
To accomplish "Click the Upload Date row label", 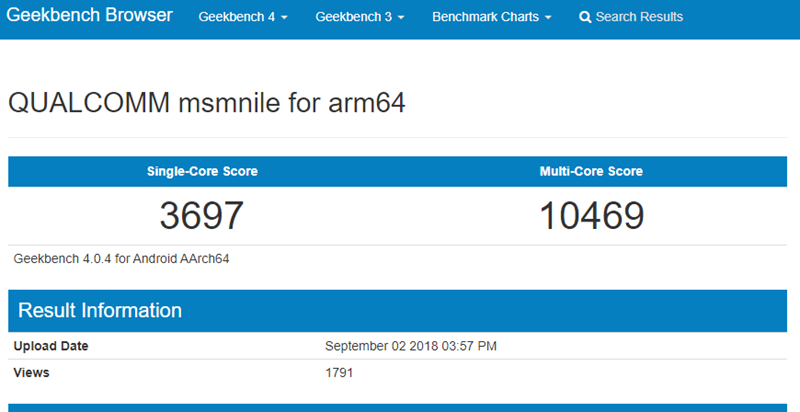I will (51, 346).
